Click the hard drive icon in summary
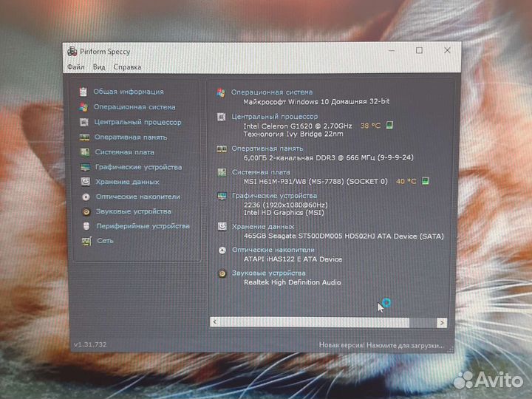Viewport: 532px width, 399px height. [x=222, y=226]
